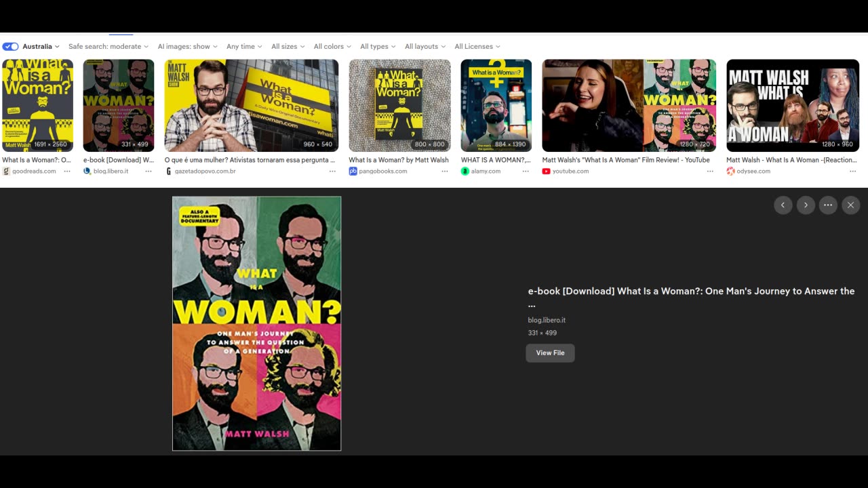Image resolution: width=868 pixels, height=488 pixels.
Task: Open 'O que é uma mulher?' result title
Action: [250, 160]
